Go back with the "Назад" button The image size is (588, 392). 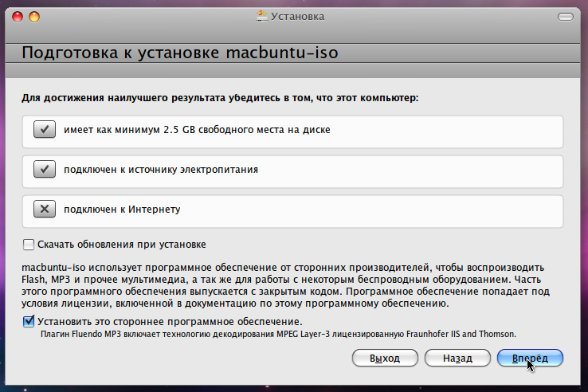(458, 359)
